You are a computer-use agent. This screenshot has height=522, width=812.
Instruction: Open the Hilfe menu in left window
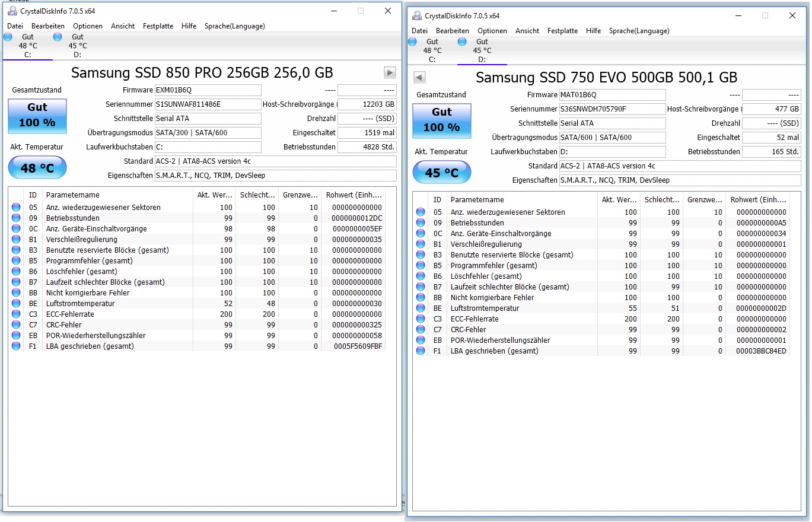(x=189, y=26)
